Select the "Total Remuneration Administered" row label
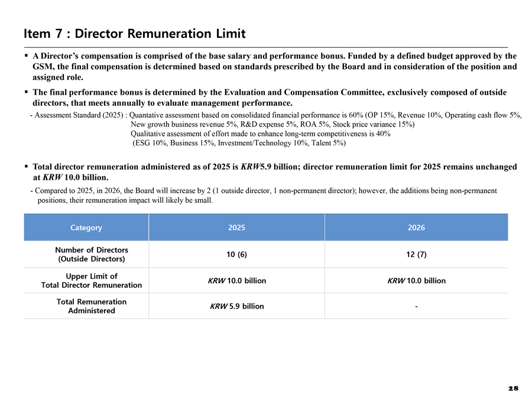 (x=91, y=306)
